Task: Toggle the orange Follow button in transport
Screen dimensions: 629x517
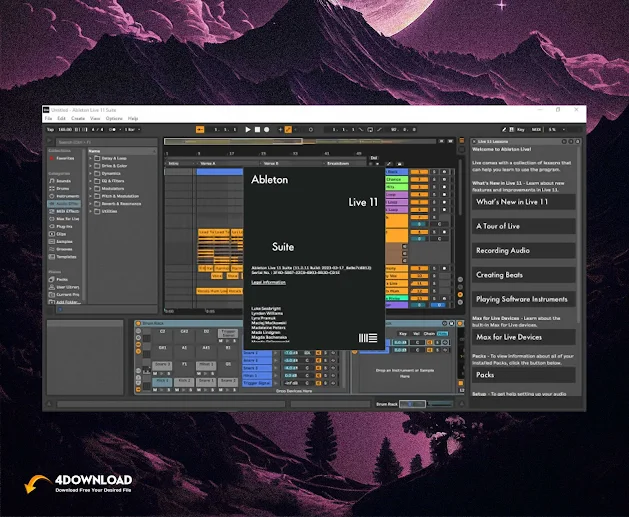Action: 200,130
